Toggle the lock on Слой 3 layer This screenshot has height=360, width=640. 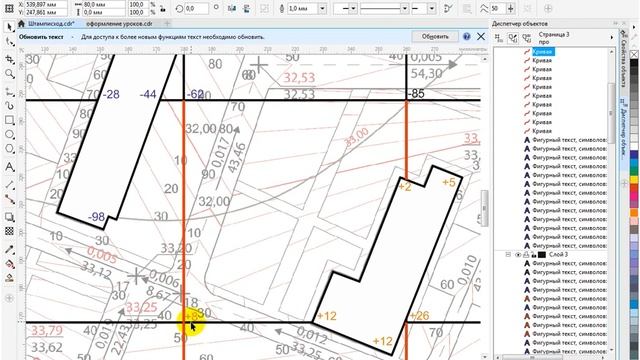pos(533,255)
